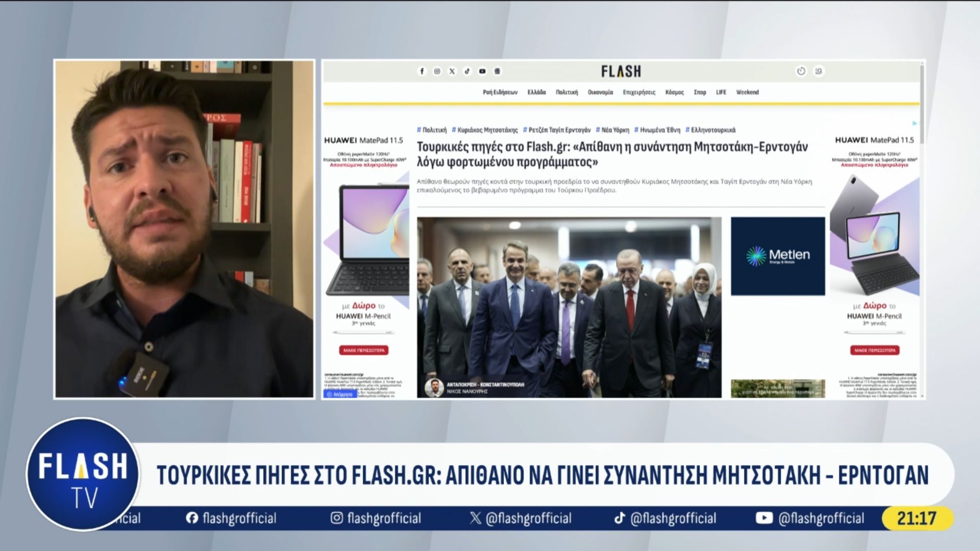The image size is (980, 551).
Task: Click the Facebook icon in the bottom ticker
Action: tap(192, 518)
